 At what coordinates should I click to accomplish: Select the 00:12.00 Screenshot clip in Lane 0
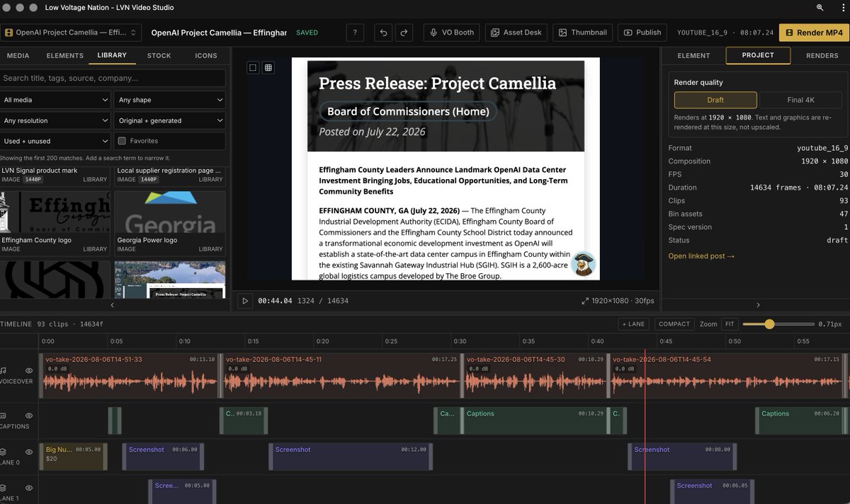click(x=351, y=457)
